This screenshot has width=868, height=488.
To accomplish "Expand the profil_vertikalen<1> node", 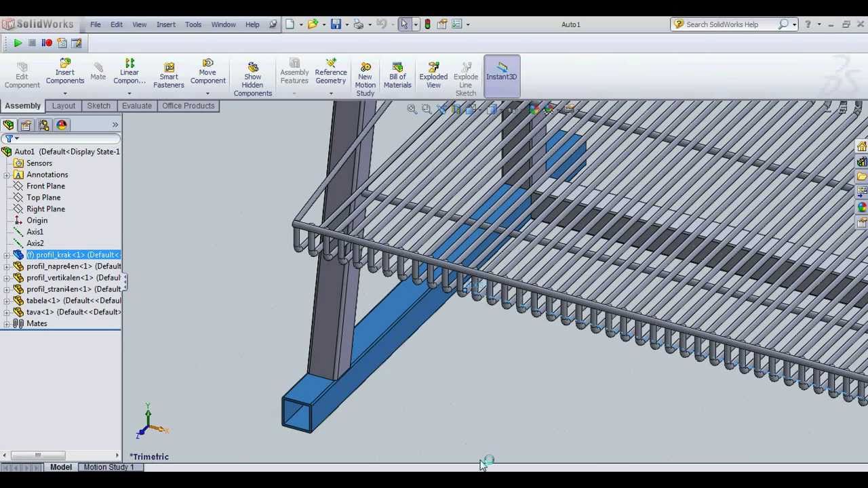I will 7,278.
